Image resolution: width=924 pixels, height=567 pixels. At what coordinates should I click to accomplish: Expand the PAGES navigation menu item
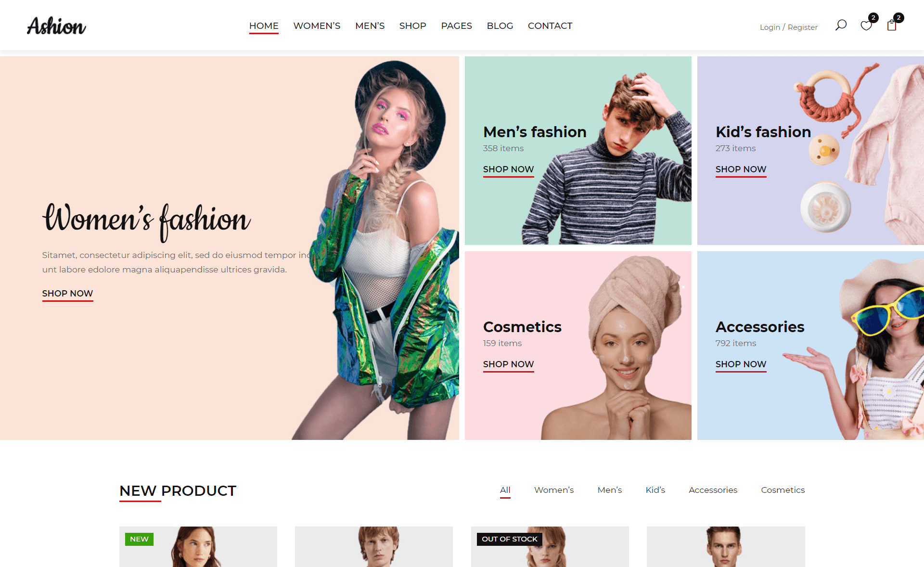click(457, 26)
